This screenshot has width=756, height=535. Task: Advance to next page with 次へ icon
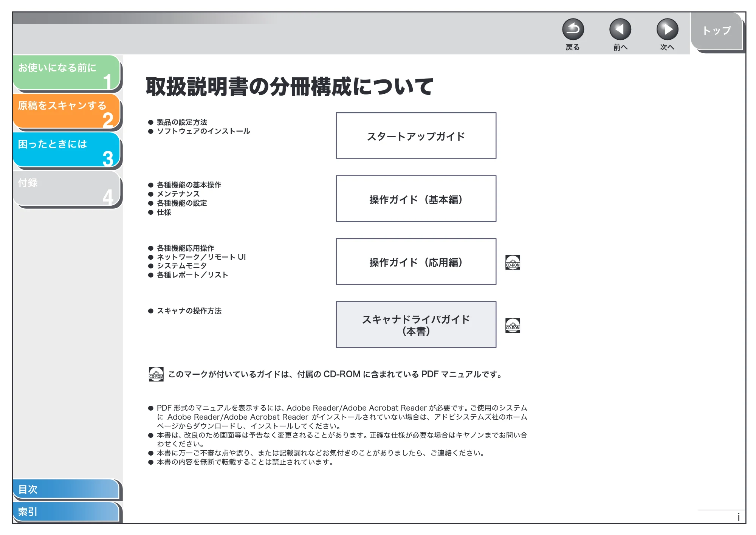pyautogui.click(x=667, y=29)
